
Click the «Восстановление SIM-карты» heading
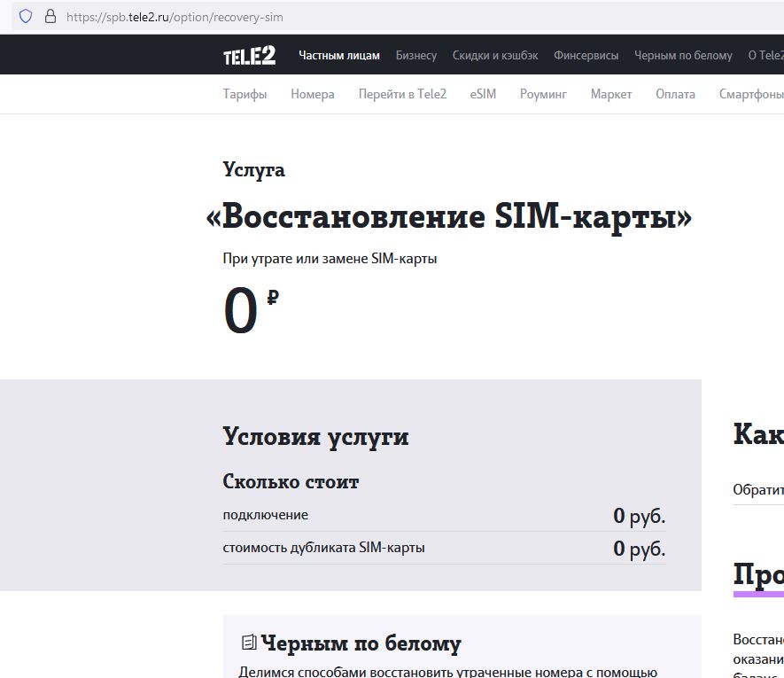(449, 216)
